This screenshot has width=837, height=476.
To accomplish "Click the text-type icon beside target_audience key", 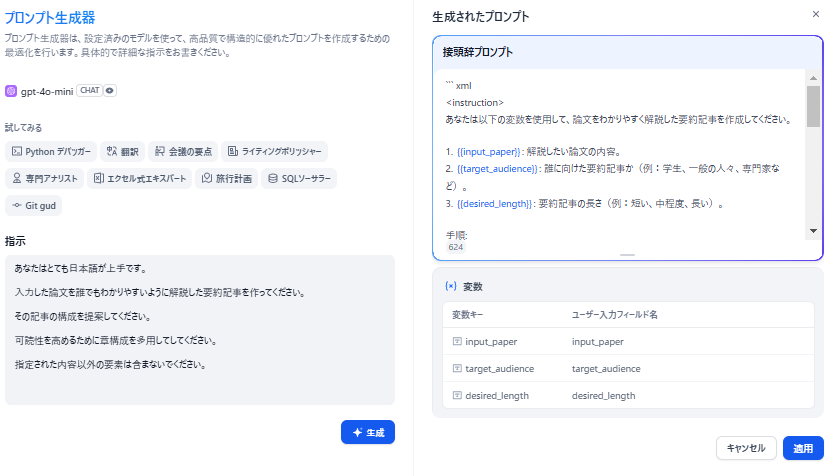I will 457,368.
